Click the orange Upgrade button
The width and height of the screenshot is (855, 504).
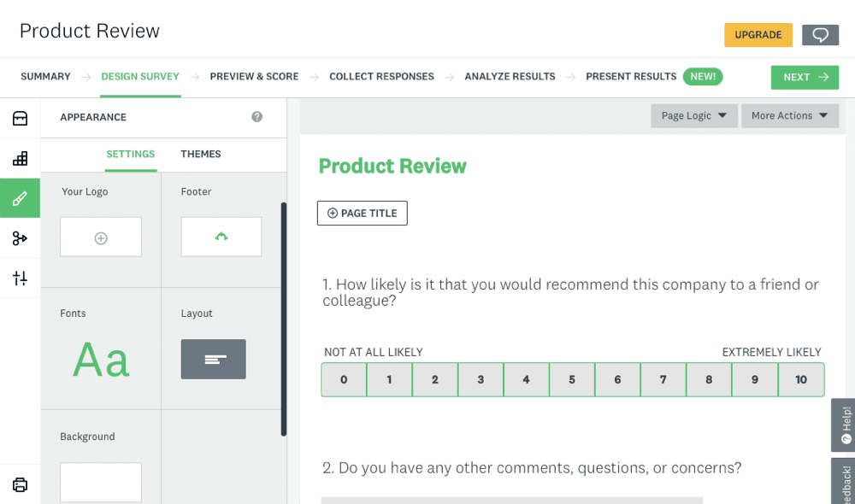pos(758,35)
